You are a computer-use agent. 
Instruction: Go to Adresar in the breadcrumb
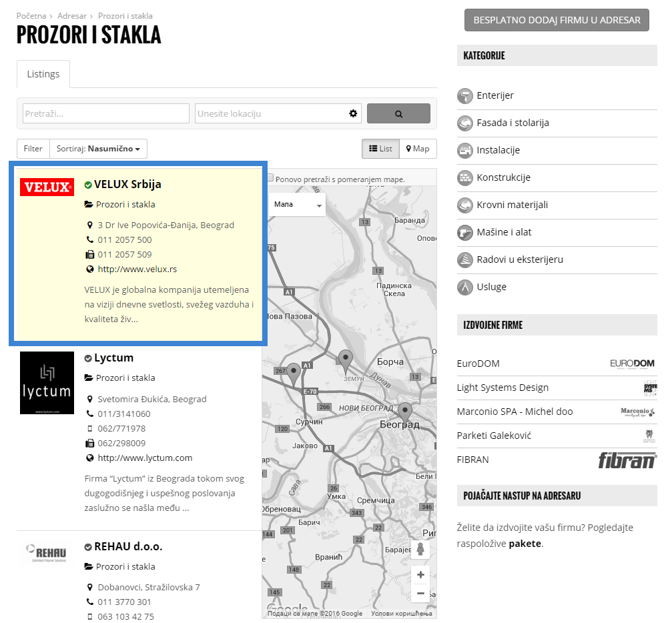71,15
